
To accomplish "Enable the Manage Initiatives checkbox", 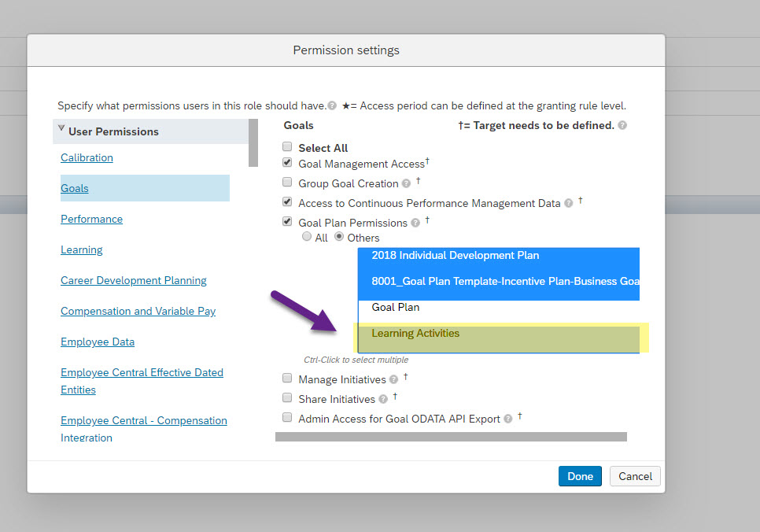I will (287, 378).
